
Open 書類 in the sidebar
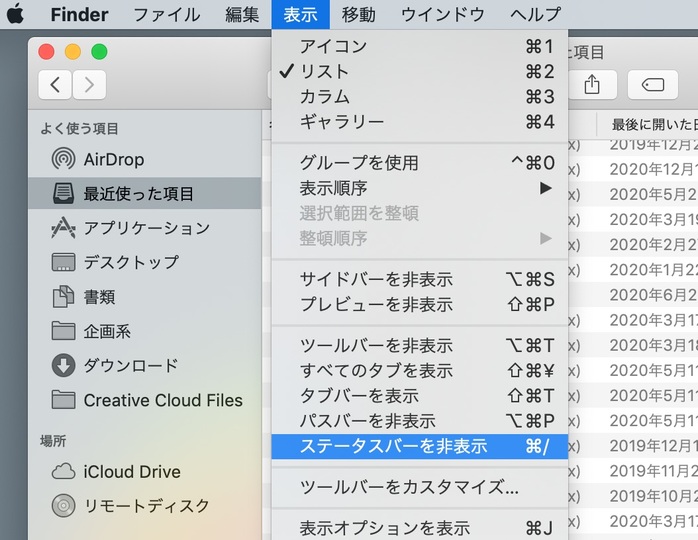coord(145,297)
